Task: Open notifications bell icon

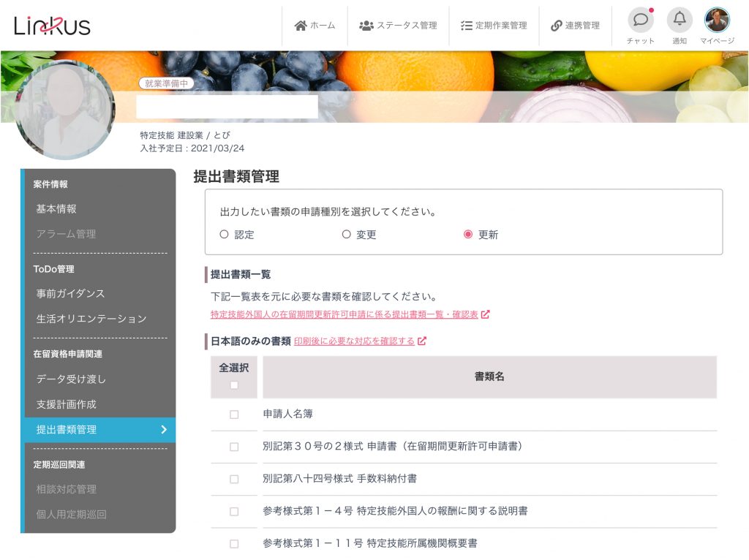Action: (x=680, y=20)
